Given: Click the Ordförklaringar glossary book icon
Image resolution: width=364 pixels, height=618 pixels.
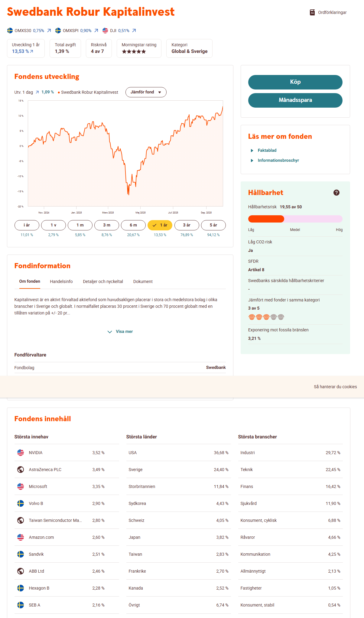Looking at the screenshot, I should [x=312, y=12].
